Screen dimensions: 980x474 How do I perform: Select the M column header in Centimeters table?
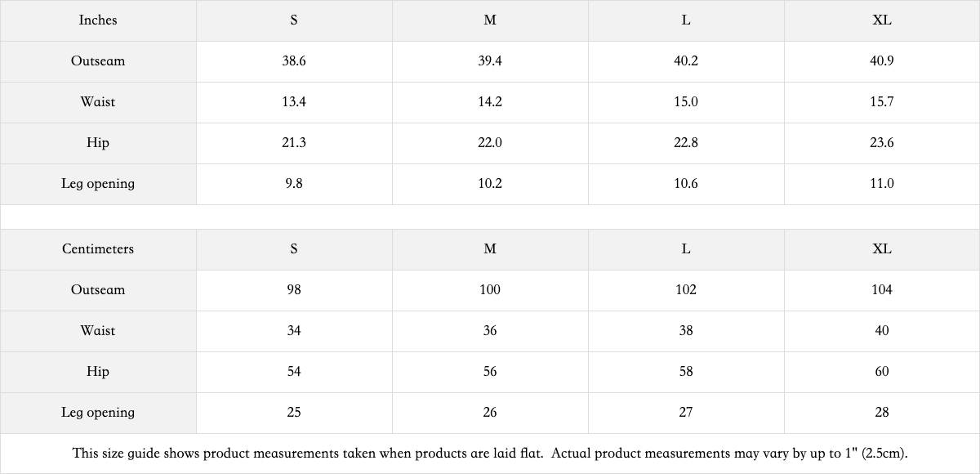coord(490,249)
